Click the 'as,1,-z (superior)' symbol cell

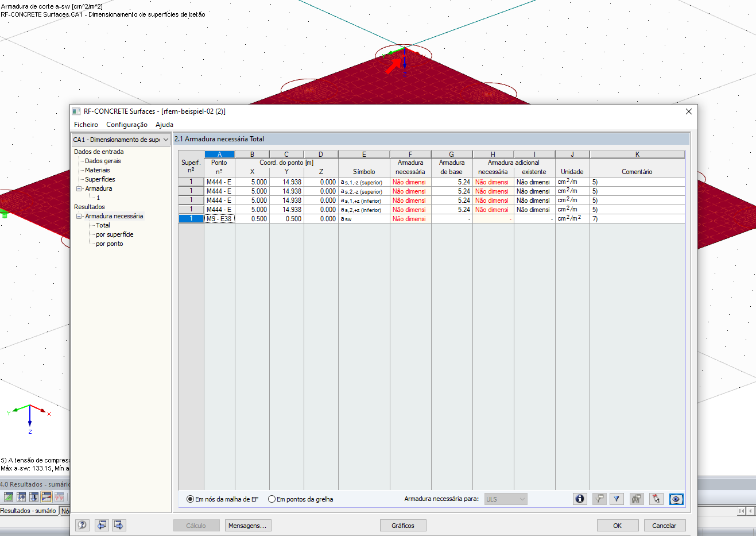(x=364, y=182)
